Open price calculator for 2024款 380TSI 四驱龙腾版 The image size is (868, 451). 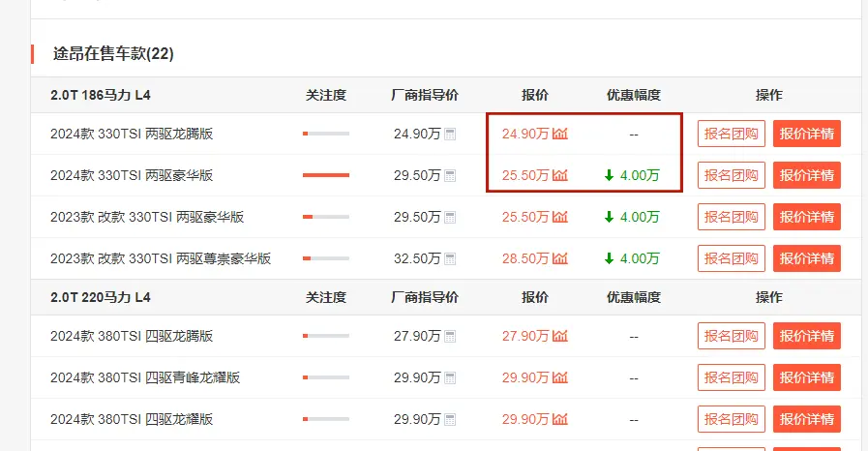pos(450,336)
